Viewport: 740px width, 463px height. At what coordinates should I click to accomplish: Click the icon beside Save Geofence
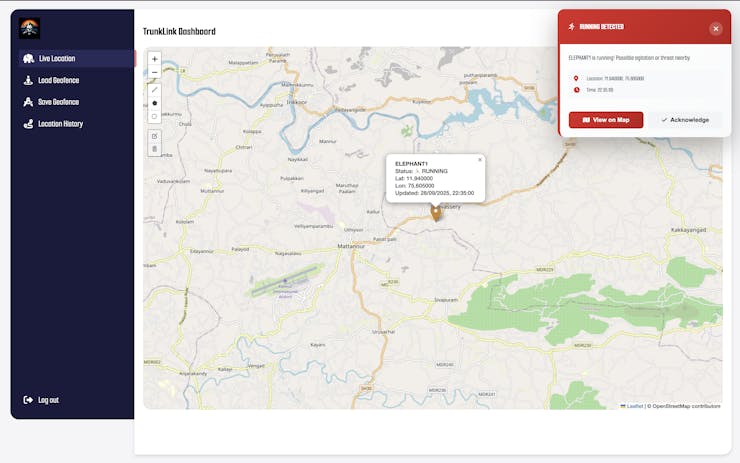point(28,102)
